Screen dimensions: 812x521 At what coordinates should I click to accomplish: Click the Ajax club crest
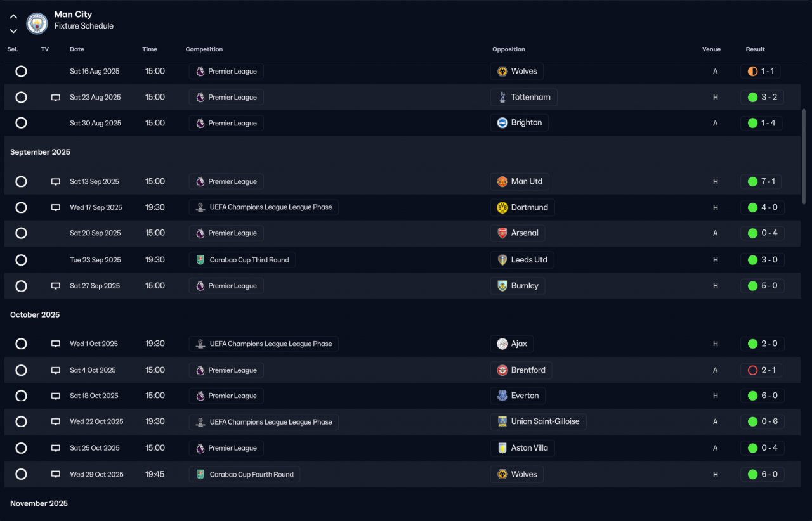click(x=502, y=344)
